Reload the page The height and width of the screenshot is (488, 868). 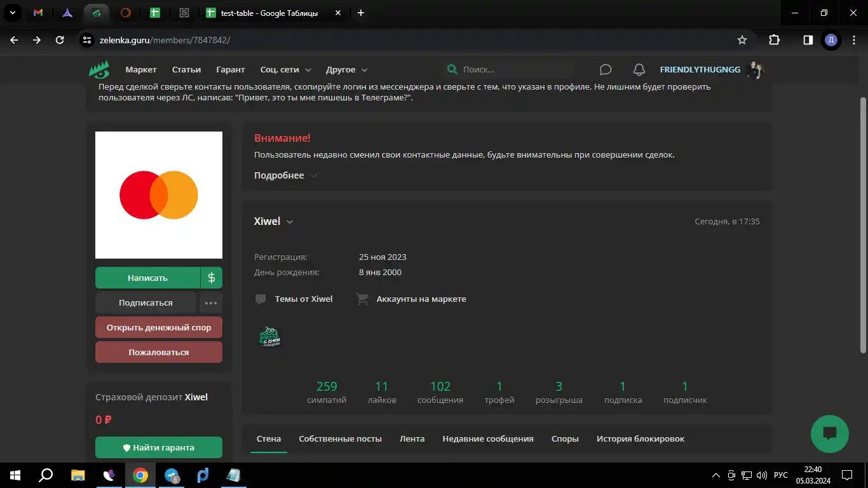pos(60,40)
